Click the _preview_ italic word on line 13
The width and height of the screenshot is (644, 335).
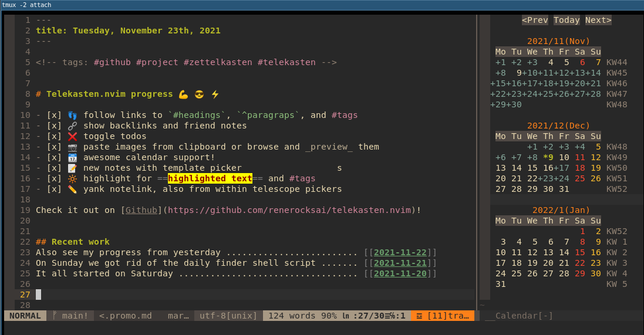tap(329, 147)
